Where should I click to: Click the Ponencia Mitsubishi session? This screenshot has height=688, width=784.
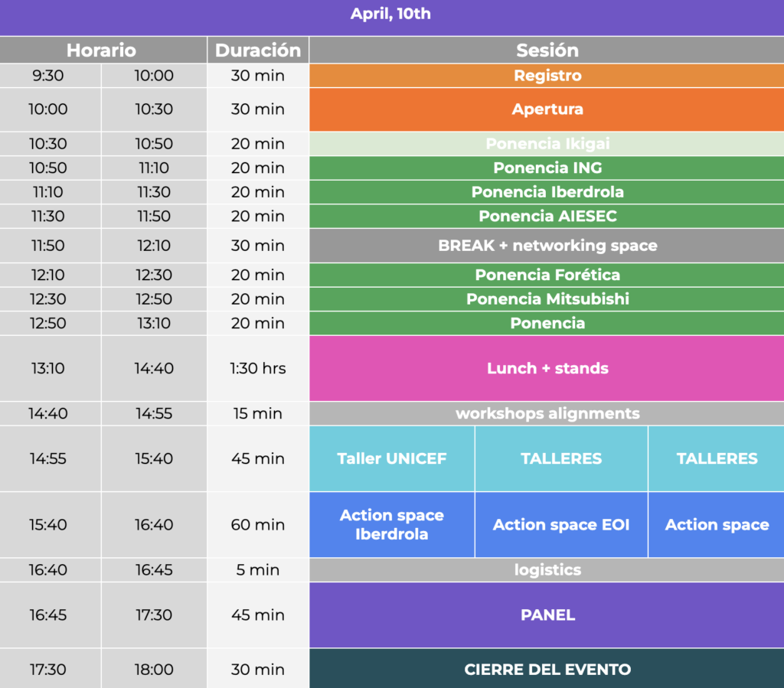tap(547, 299)
